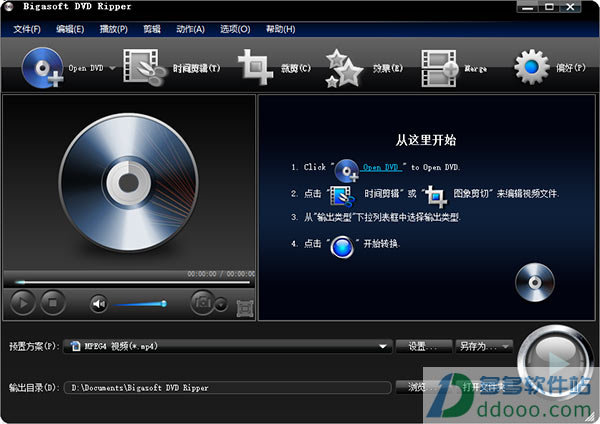This screenshot has width=600, height=424.
Task: Click the trim filmstrip icon in step 2
Action: [342, 196]
